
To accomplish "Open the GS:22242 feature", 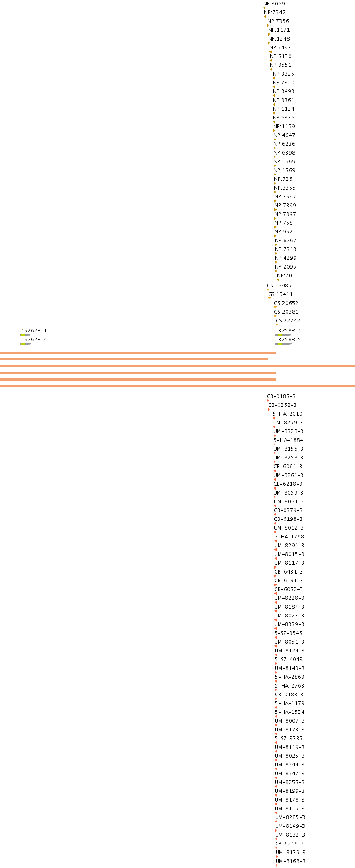I will point(288,321).
